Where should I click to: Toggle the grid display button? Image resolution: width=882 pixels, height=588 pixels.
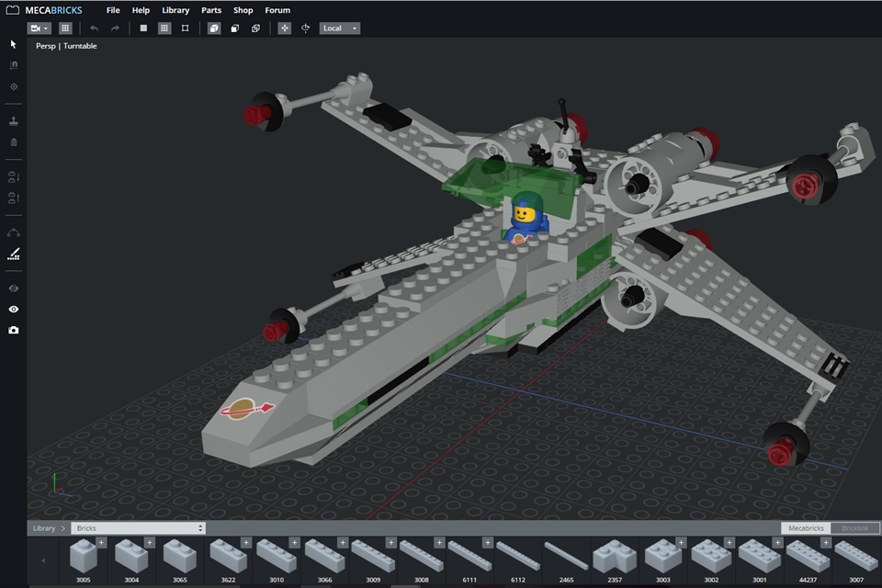65,28
